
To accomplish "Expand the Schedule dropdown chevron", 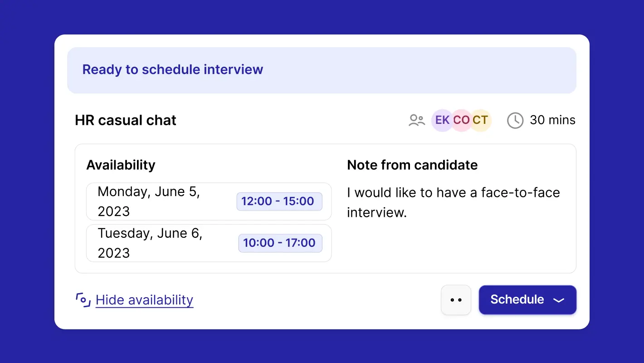I will 559,300.
